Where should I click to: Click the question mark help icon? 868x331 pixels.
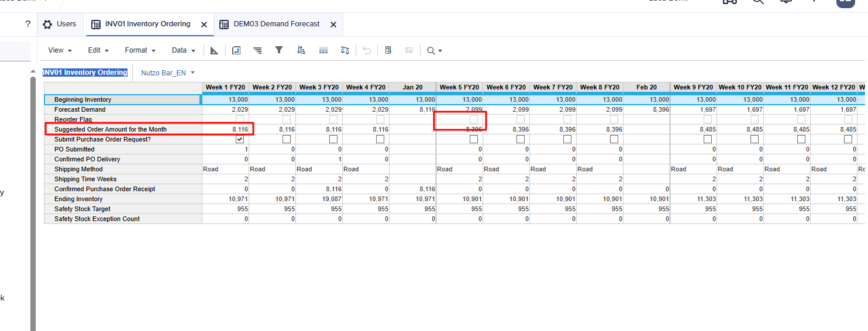[x=27, y=24]
